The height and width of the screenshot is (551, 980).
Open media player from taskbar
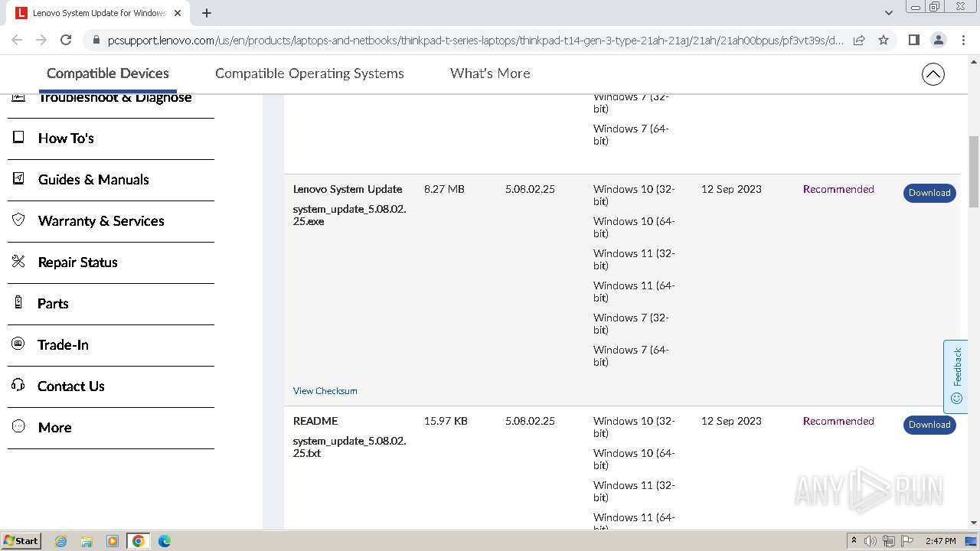tap(113, 541)
